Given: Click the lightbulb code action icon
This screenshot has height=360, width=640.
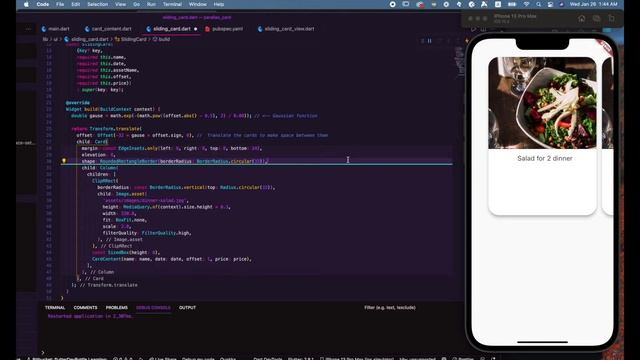Looking at the screenshot, I should 64,161.
